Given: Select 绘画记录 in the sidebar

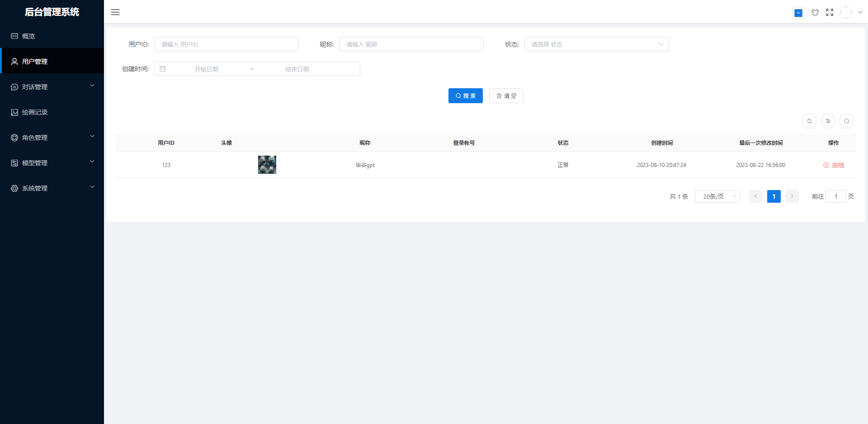Looking at the screenshot, I should 35,112.
